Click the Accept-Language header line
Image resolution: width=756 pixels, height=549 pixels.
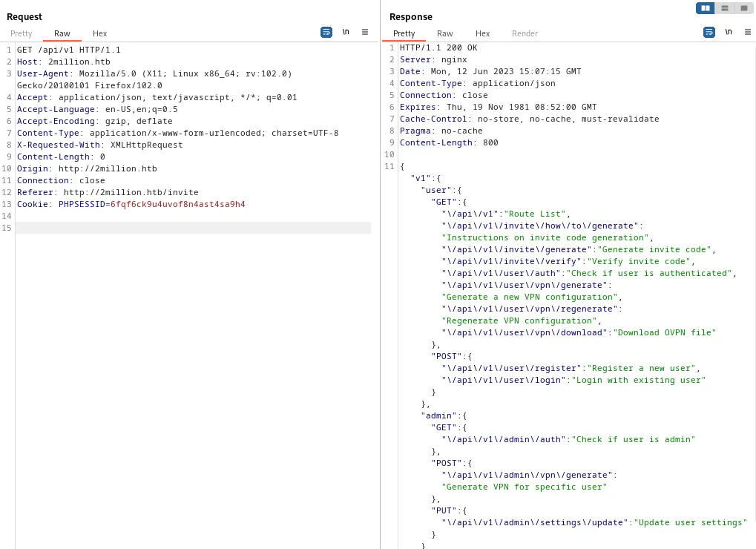click(x=97, y=109)
